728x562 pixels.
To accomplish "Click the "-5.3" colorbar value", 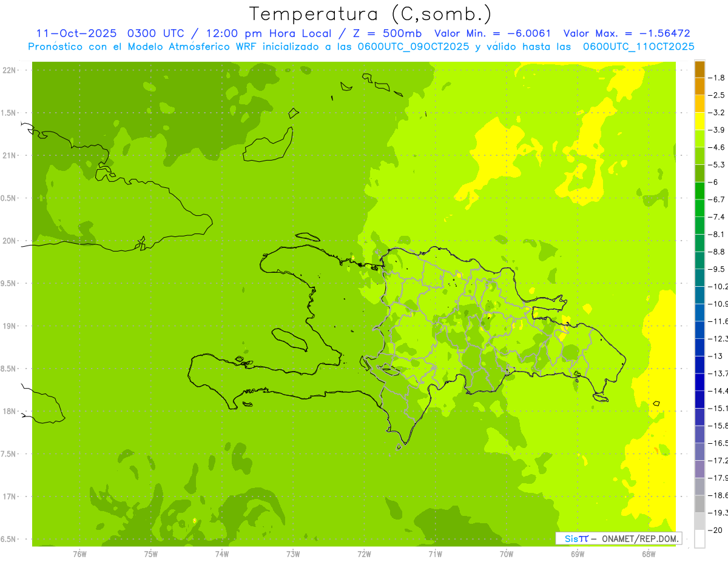I will 716,164.
